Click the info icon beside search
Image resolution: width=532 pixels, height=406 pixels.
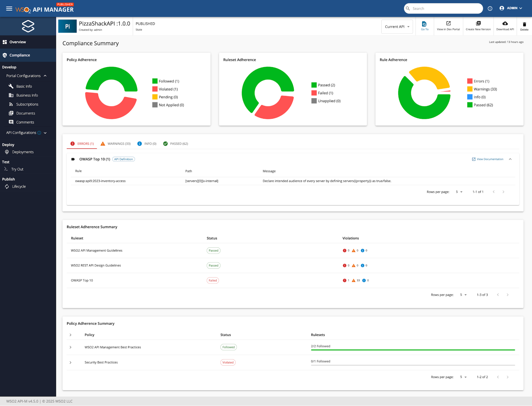(x=490, y=9)
